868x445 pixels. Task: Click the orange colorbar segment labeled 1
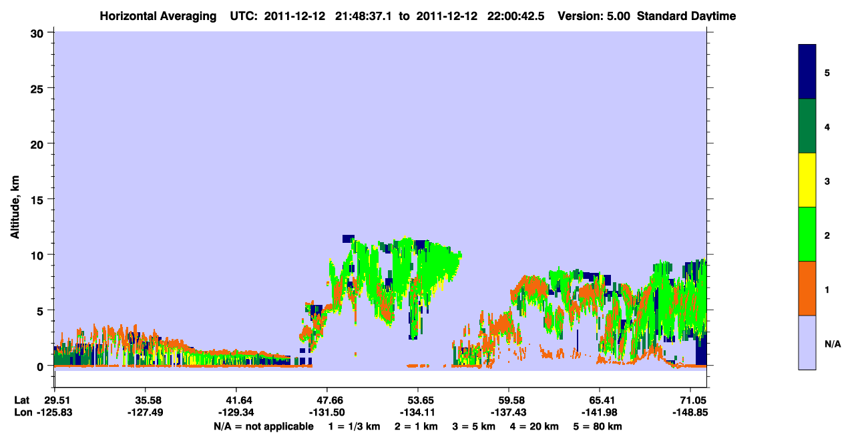(x=807, y=288)
